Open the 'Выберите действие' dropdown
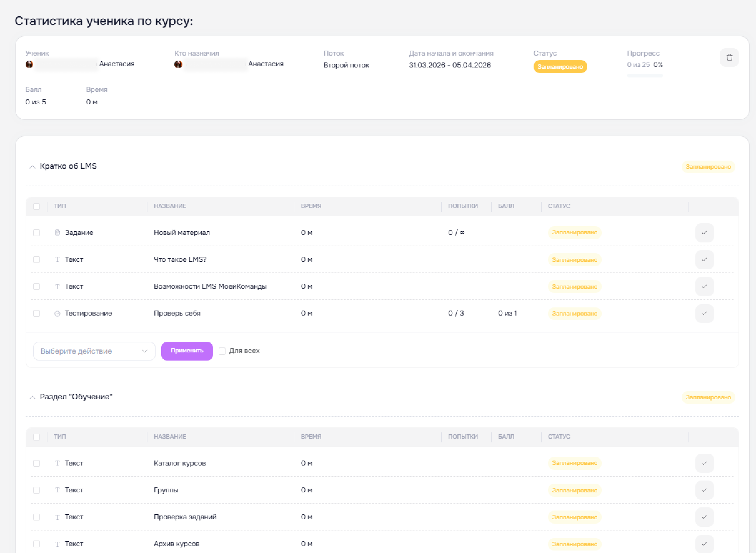Screen dimensions: 756x553 94,351
